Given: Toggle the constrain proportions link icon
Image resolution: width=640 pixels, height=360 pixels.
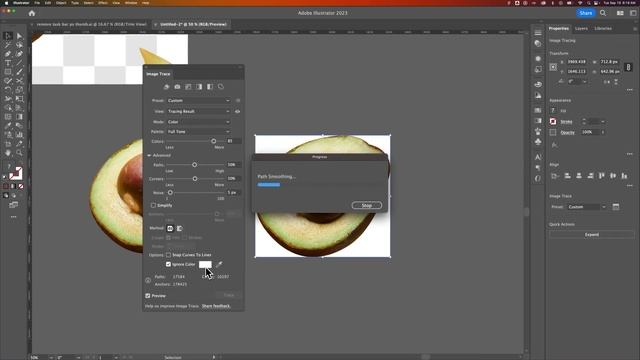Looking at the screenshot, I should point(629,67).
